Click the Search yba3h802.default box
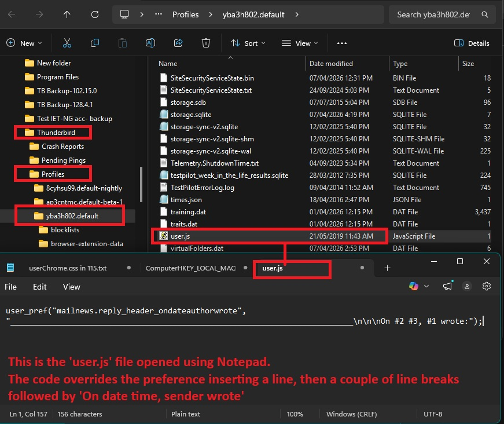This screenshot has height=424, width=504. [x=442, y=14]
